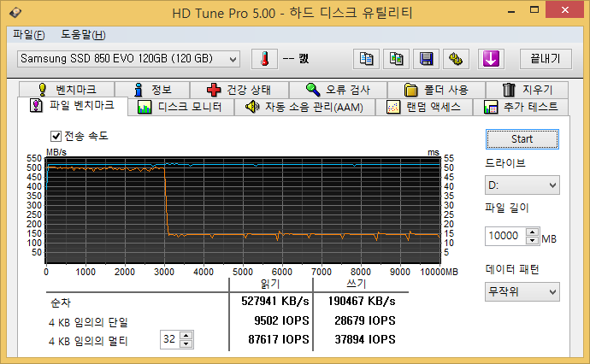Open the 자동 소음 관리(AAM) tab
590x364 pixels.
pos(304,107)
